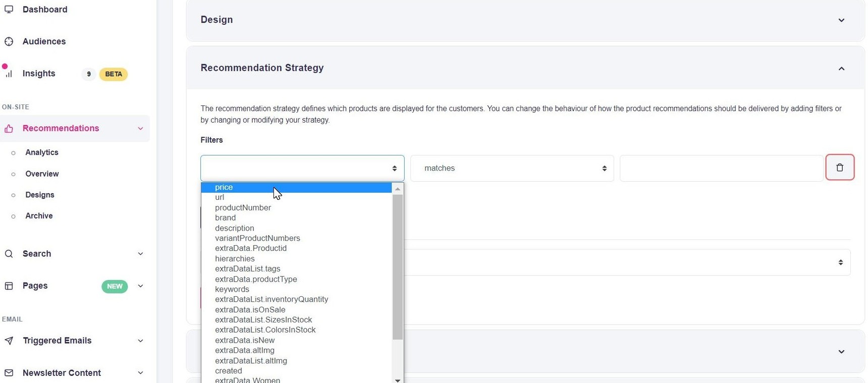The height and width of the screenshot is (383, 868).
Task: Choose brand in the filter list
Action: (226, 218)
